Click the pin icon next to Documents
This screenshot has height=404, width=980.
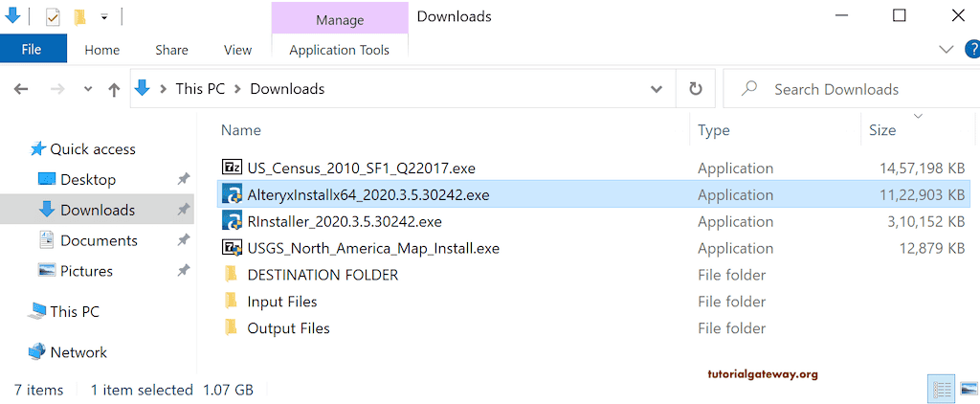click(183, 241)
